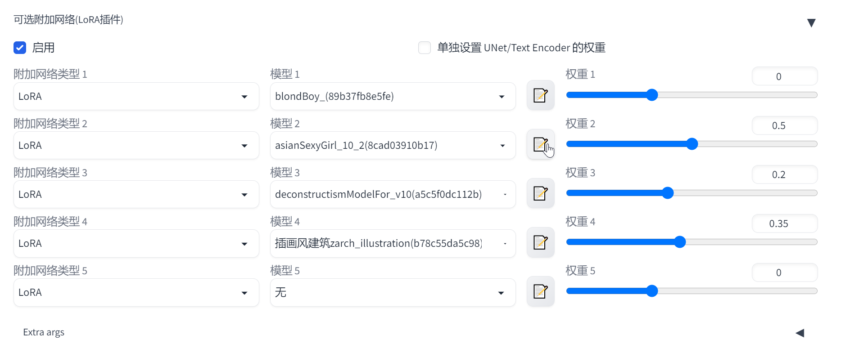The width and height of the screenshot is (868, 348).
Task: Collapse the 可选附加网络 (LoRA插件) panel arrow
Action: point(811,23)
